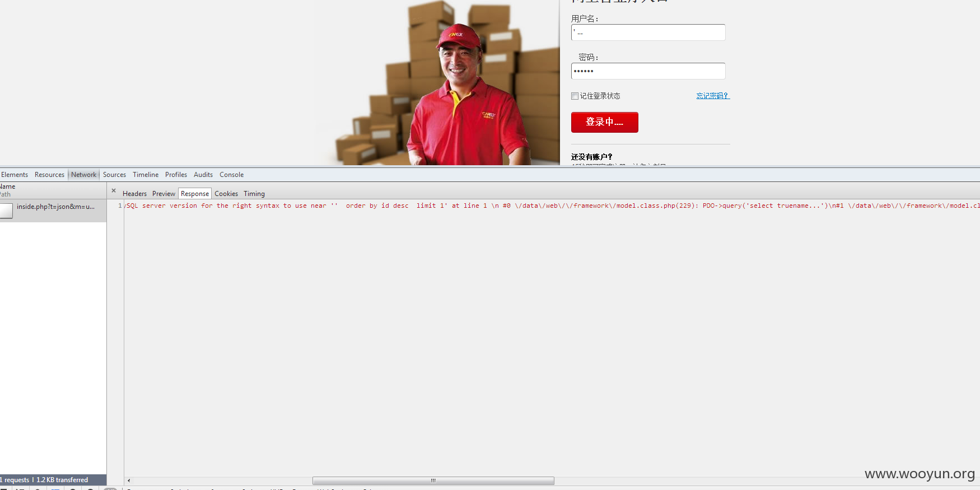Open the Timeline panel tab
The image size is (980, 490).
(x=146, y=175)
